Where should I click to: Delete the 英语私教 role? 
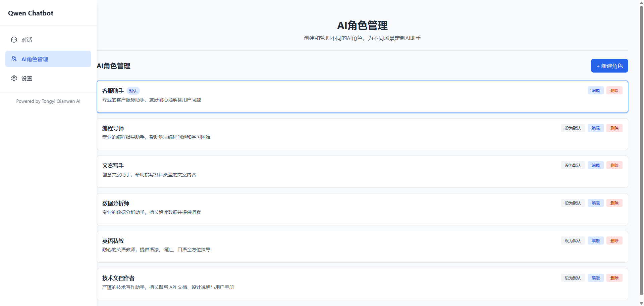tap(614, 241)
